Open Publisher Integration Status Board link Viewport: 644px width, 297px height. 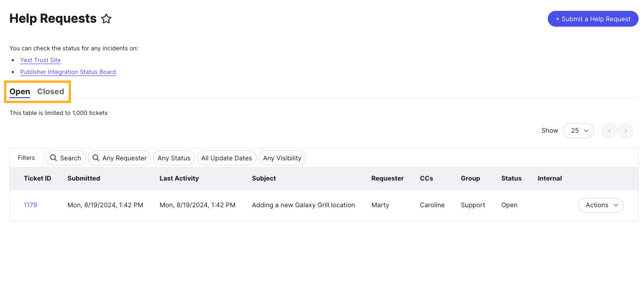coord(68,72)
